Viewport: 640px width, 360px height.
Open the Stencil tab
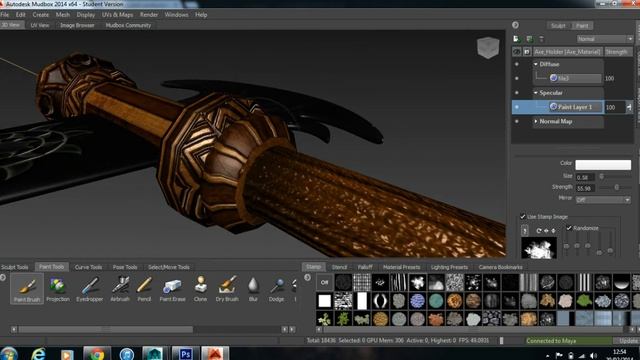pyautogui.click(x=339, y=267)
